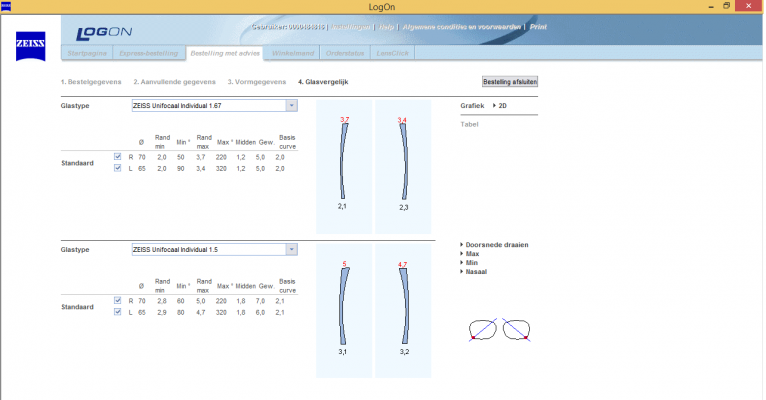
Task: Go to step 2. Aanvullende gegevens
Action: [174, 82]
